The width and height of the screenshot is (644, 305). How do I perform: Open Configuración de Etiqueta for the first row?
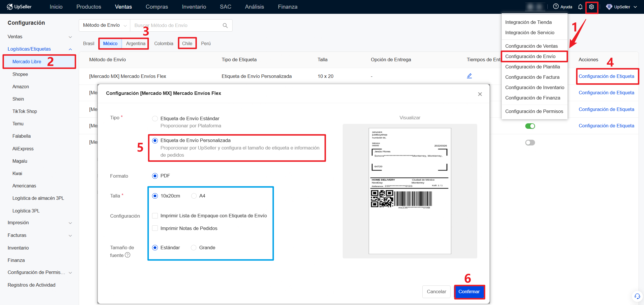(x=607, y=76)
